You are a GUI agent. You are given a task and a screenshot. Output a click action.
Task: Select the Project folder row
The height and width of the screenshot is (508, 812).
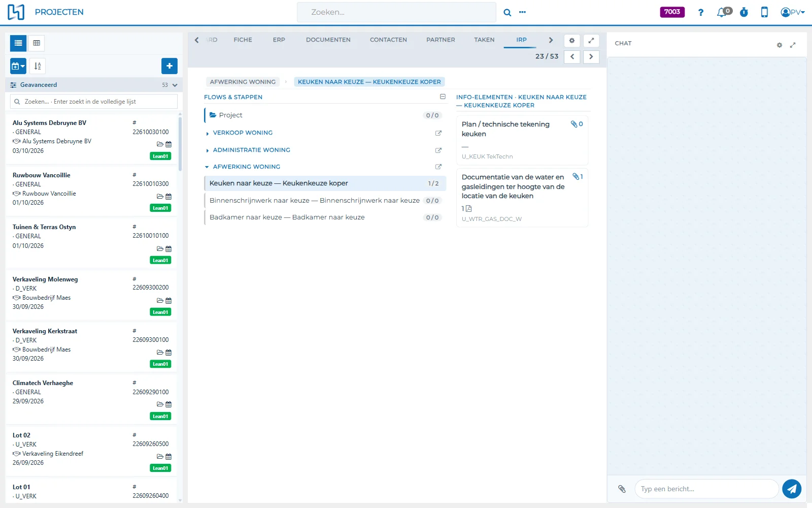[325, 115]
